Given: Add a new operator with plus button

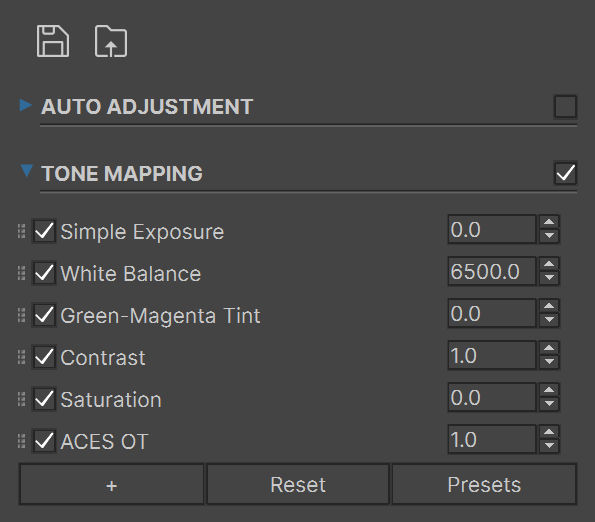Looking at the screenshot, I should point(112,484).
